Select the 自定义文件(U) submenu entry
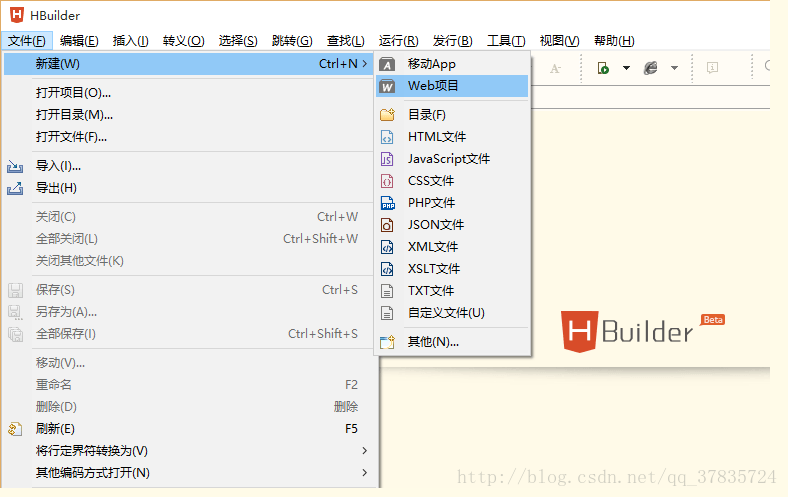The width and height of the screenshot is (788, 497). (x=452, y=313)
